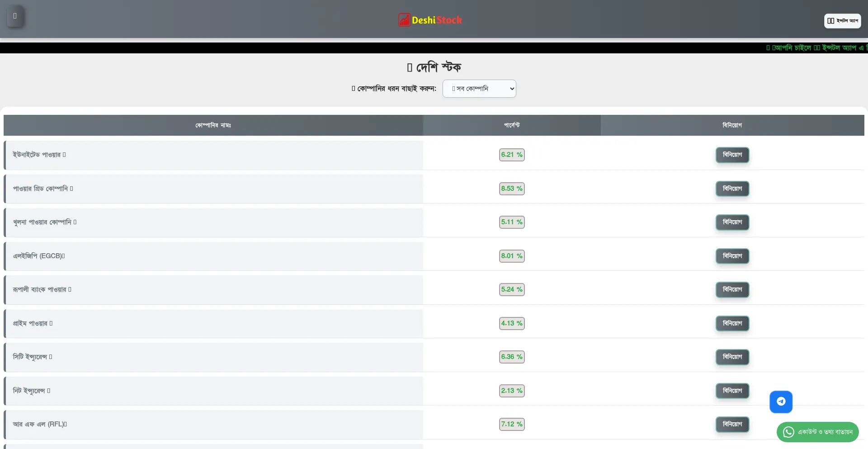Click the invest column header
Image resolution: width=868 pixels, height=449 pixels.
point(732,125)
